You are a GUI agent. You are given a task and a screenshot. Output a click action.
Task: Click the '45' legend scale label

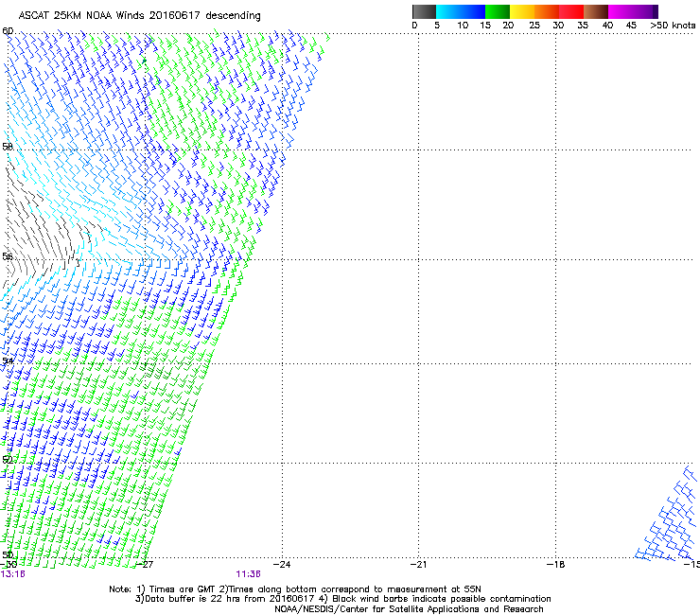click(631, 26)
